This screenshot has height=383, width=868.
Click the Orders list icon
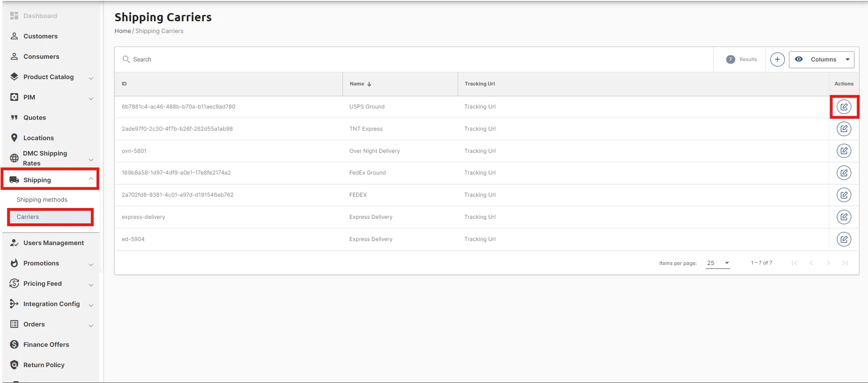coord(14,324)
